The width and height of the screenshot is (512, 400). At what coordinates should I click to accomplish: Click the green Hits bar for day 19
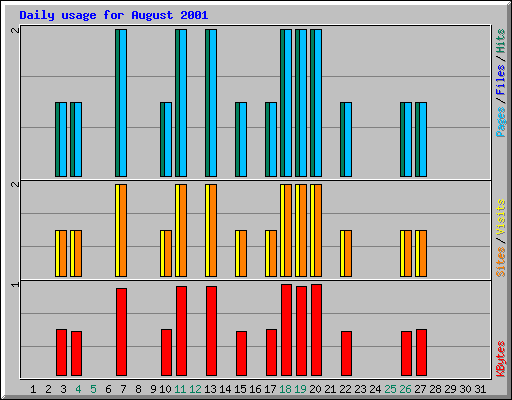tap(297, 103)
